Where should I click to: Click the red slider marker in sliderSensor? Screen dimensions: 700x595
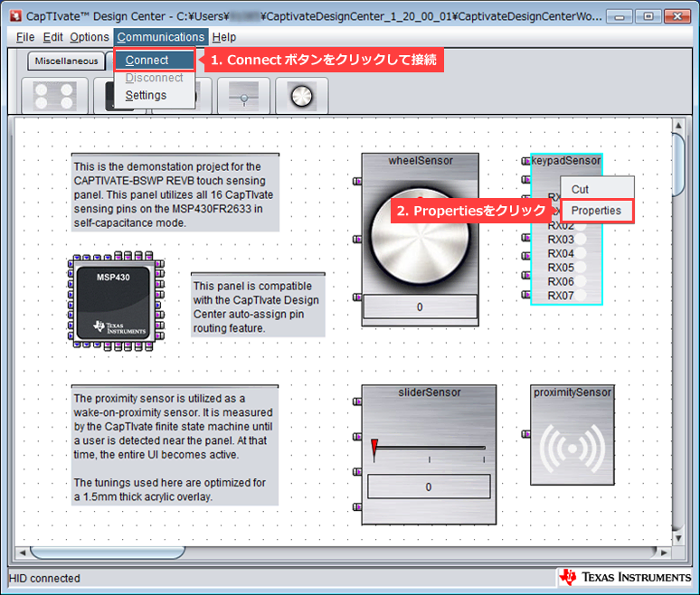pyautogui.click(x=374, y=449)
